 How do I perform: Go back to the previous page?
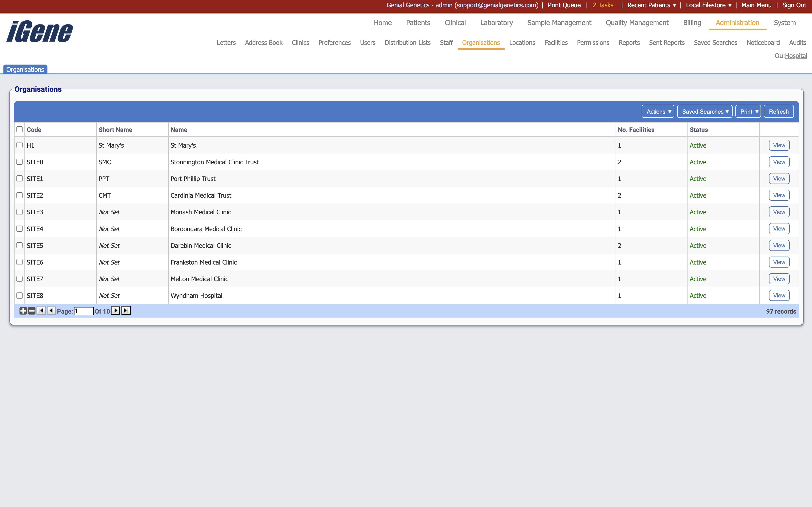(x=51, y=311)
